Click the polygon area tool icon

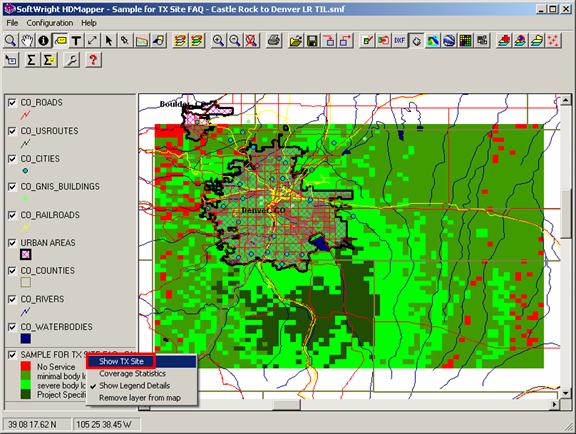click(141, 40)
